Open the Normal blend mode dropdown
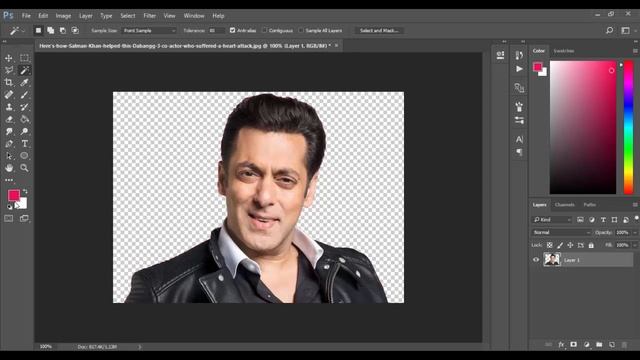 pyautogui.click(x=561, y=232)
